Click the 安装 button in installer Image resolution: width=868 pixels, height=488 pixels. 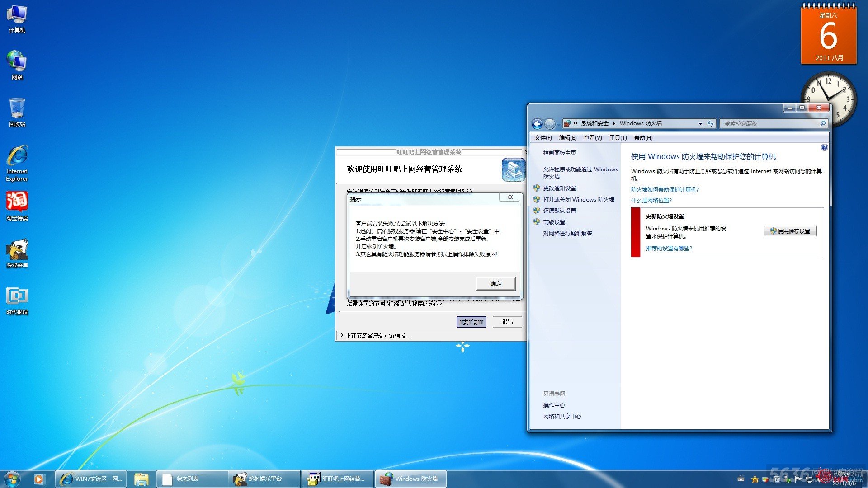pos(471,322)
